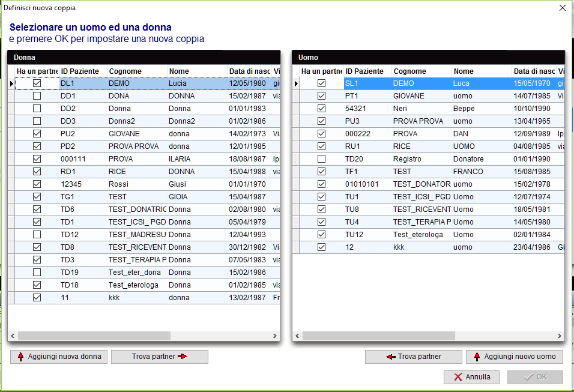Toggle partner checkbox for kkk donna row

[37, 298]
